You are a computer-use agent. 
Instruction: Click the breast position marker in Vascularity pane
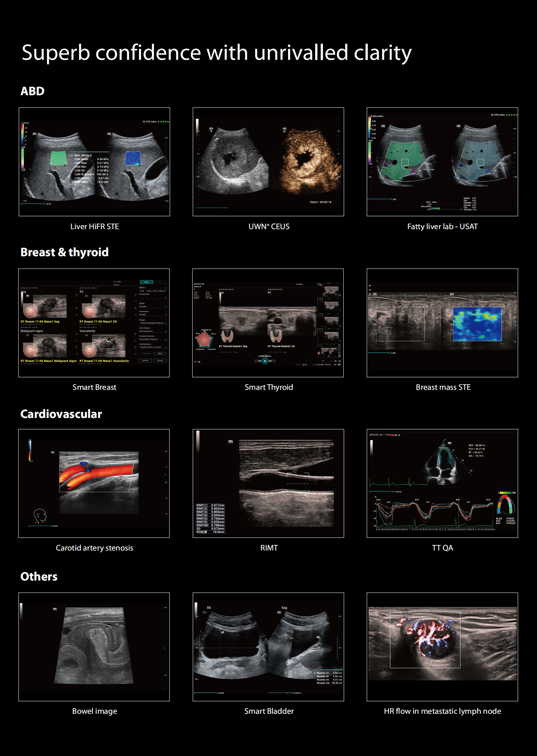click(x=90, y=350)
